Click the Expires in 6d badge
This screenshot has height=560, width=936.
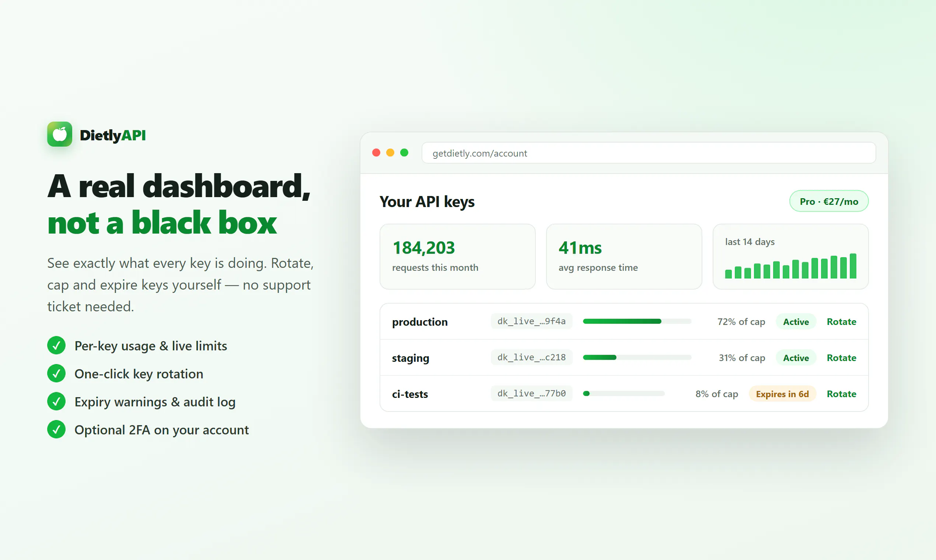[782, 394]
